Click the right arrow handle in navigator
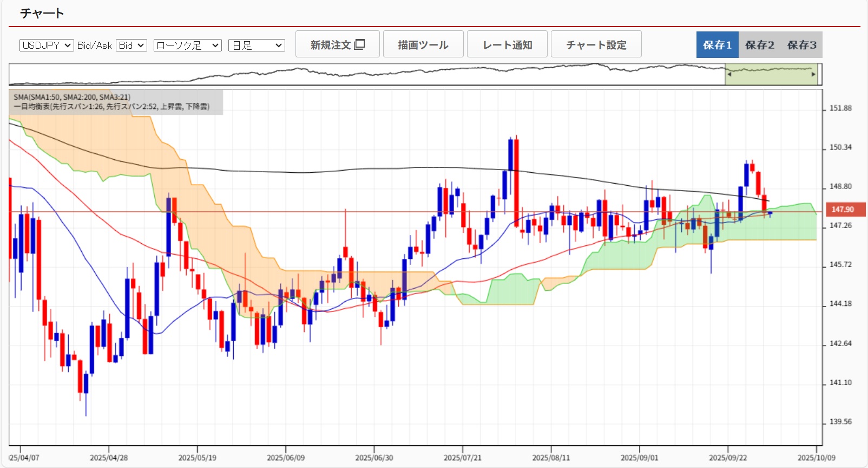 [813, 74]
